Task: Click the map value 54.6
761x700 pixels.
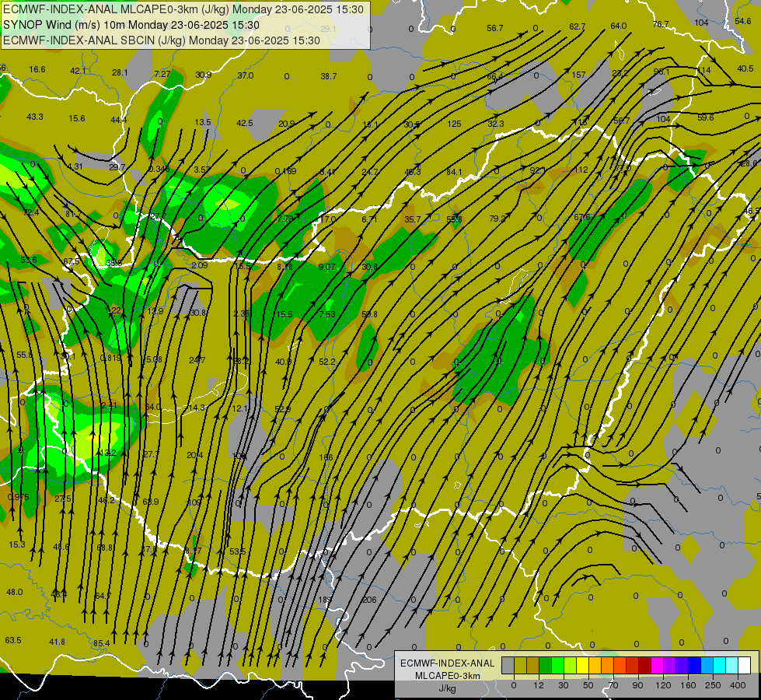Action: tap(743, 21)
